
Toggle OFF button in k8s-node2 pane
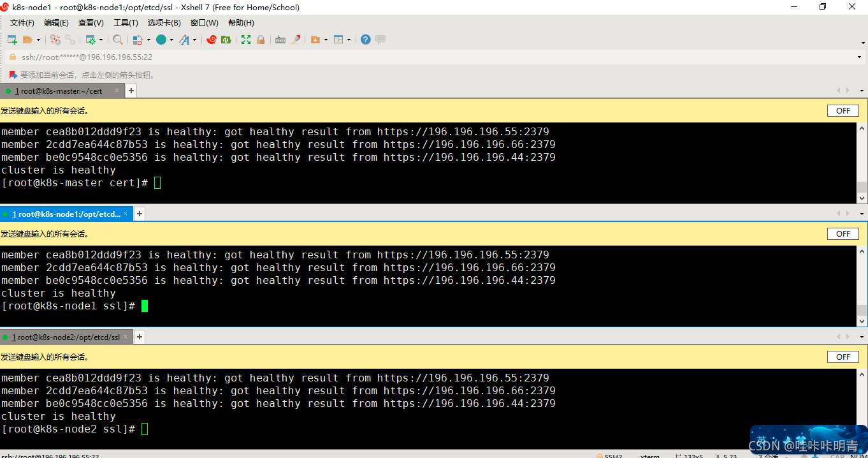click(x=843, y=357)
